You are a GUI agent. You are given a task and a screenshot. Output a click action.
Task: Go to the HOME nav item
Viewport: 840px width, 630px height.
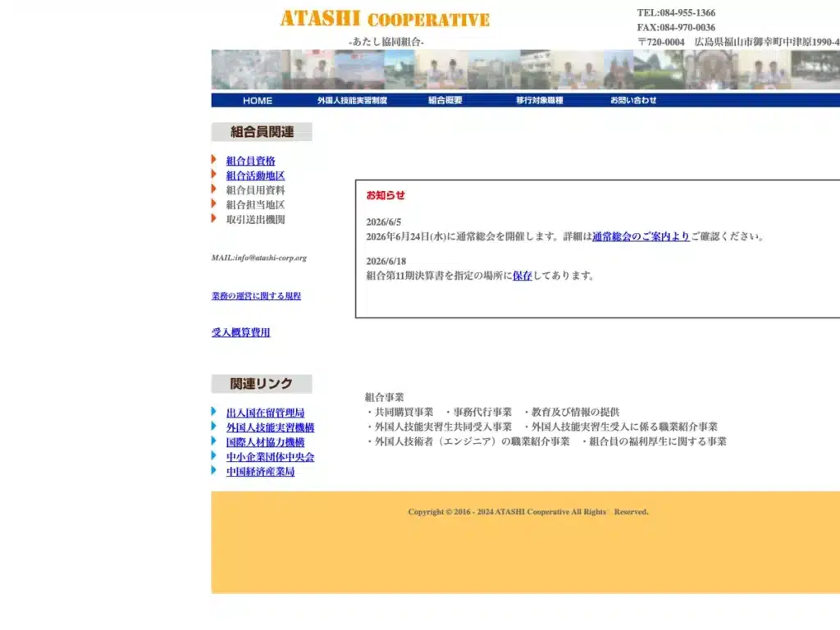coord(257,100)
